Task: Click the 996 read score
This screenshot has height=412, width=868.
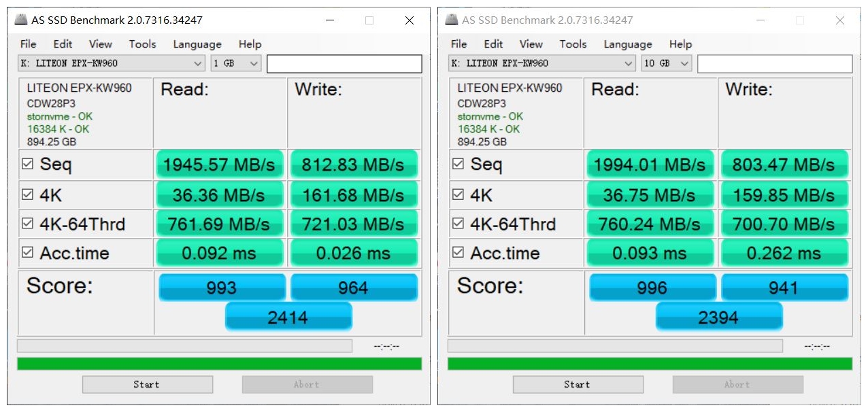Action: click(652, 288)
